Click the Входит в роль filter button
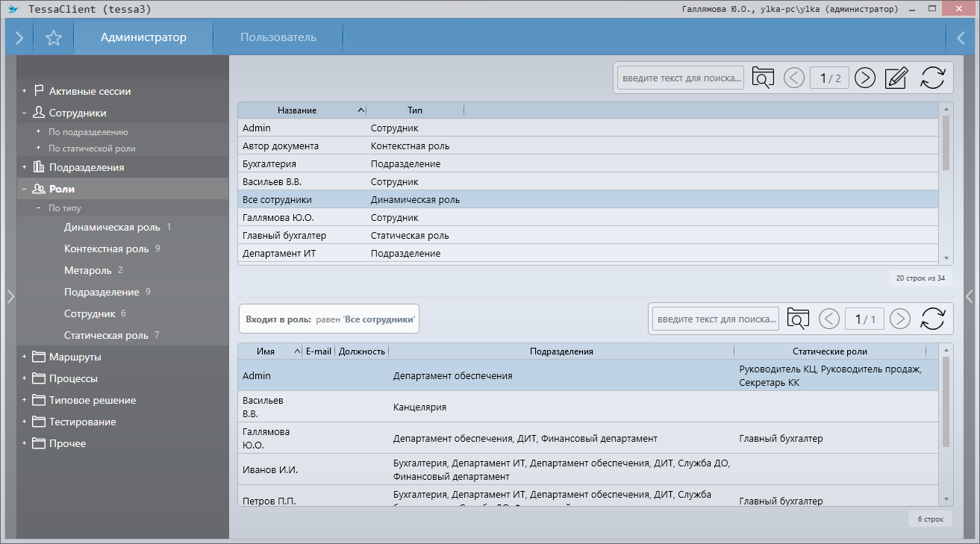This screenshot has width=980, height=544. tap(329, 319)
